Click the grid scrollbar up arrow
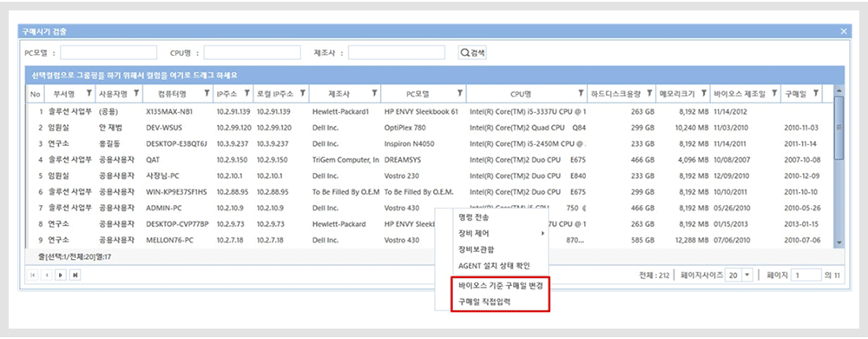 pos(839,91)
